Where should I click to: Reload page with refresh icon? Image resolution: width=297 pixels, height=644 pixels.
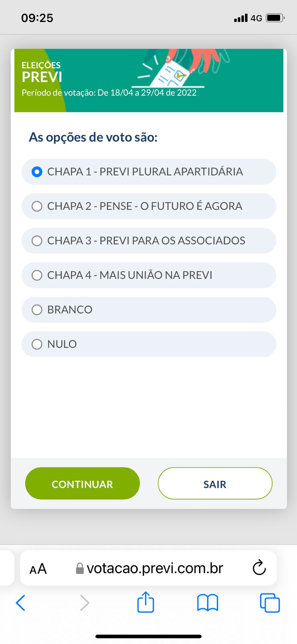[x=259, y=568]
